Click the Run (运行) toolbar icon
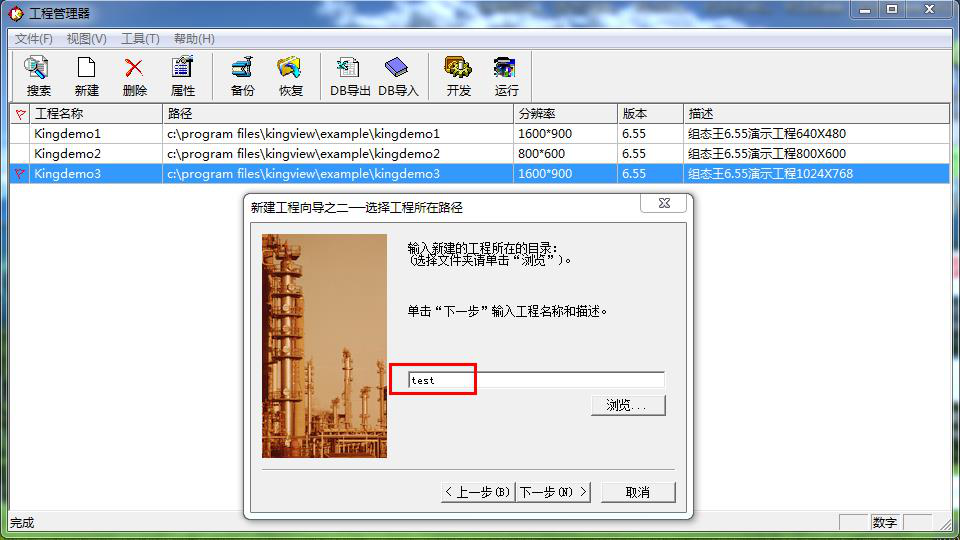The height and width of the screenshot is (540, 960). coord(506,76)
